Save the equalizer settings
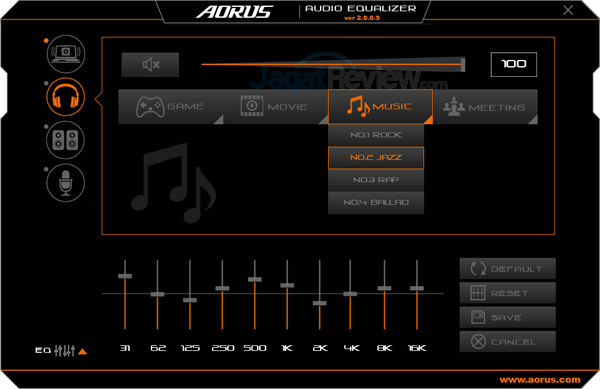600x389 pixels. [507, 317]
